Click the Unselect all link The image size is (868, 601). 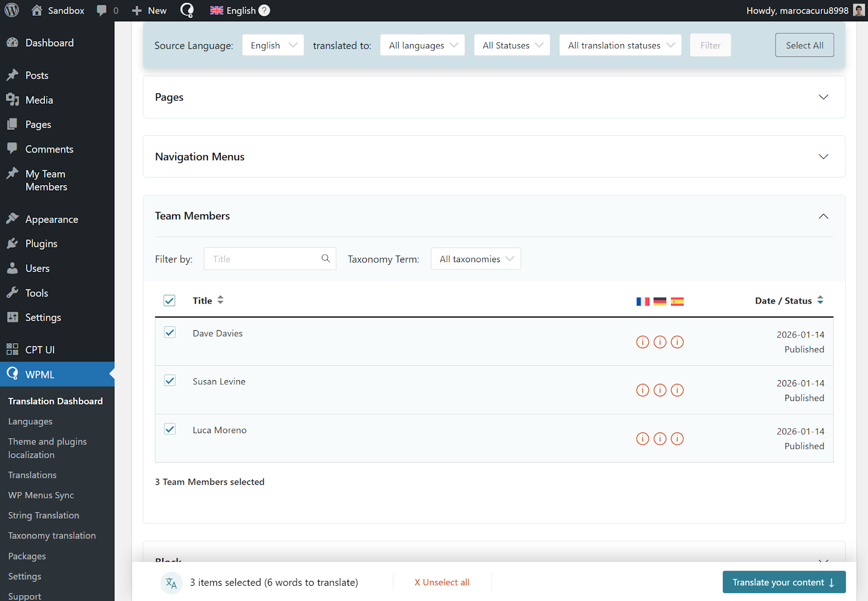coord(442,582)
